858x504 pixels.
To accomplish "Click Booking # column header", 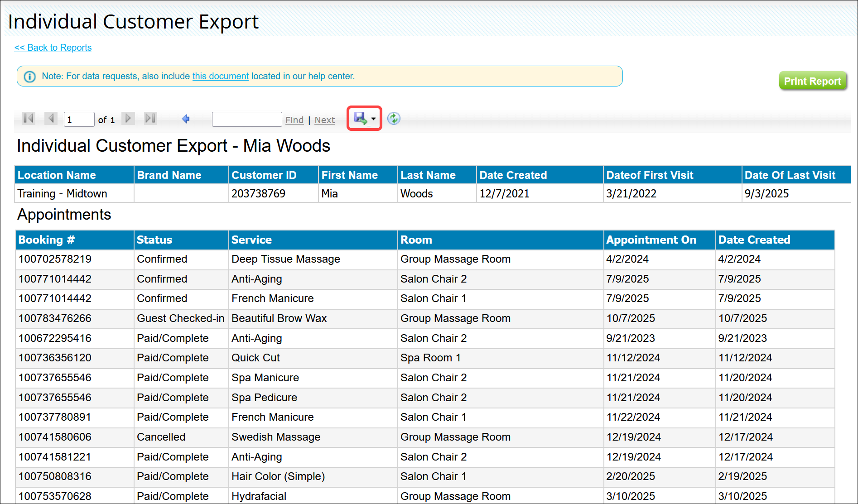I will point(74,240).
